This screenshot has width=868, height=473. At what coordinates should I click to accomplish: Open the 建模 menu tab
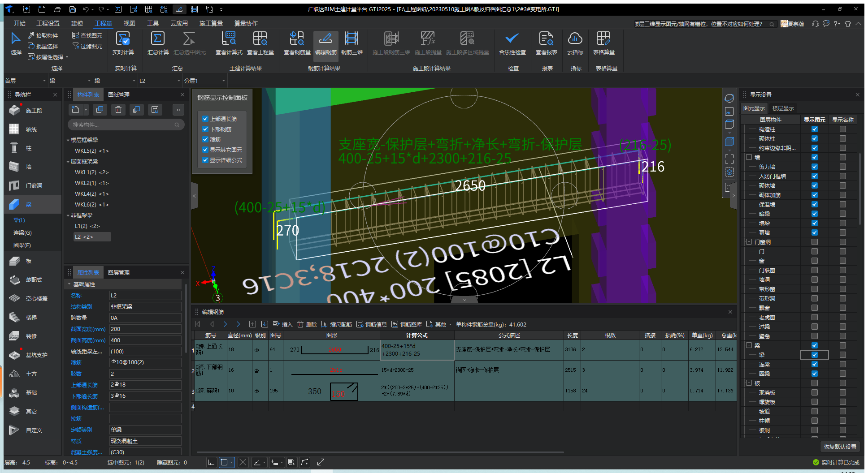tap(77, 23)
